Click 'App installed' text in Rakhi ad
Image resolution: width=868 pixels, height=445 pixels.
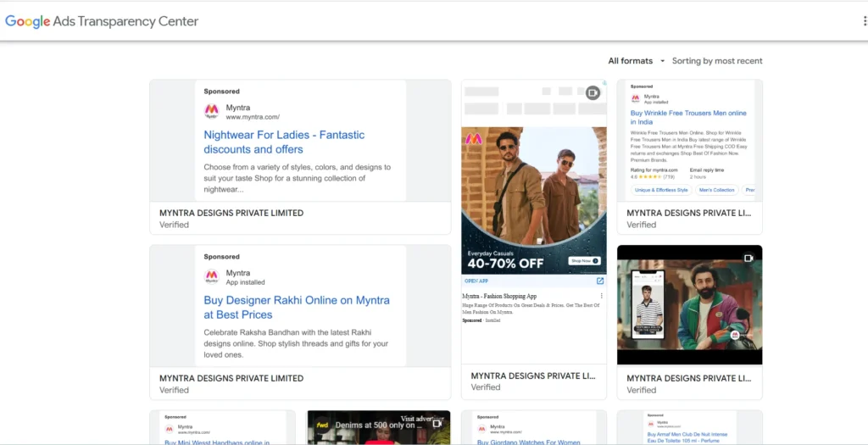tap(245, 282)
